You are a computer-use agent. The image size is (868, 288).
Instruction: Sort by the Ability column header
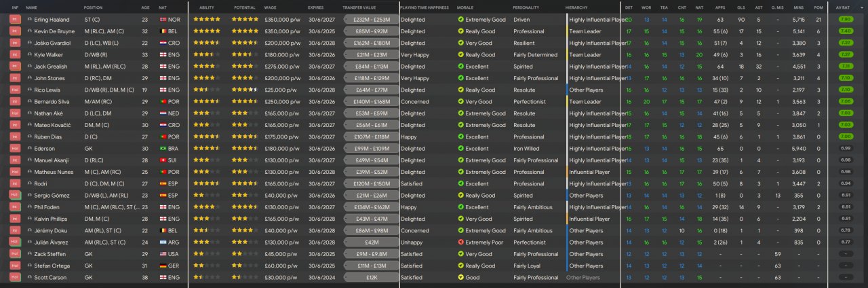207,7
